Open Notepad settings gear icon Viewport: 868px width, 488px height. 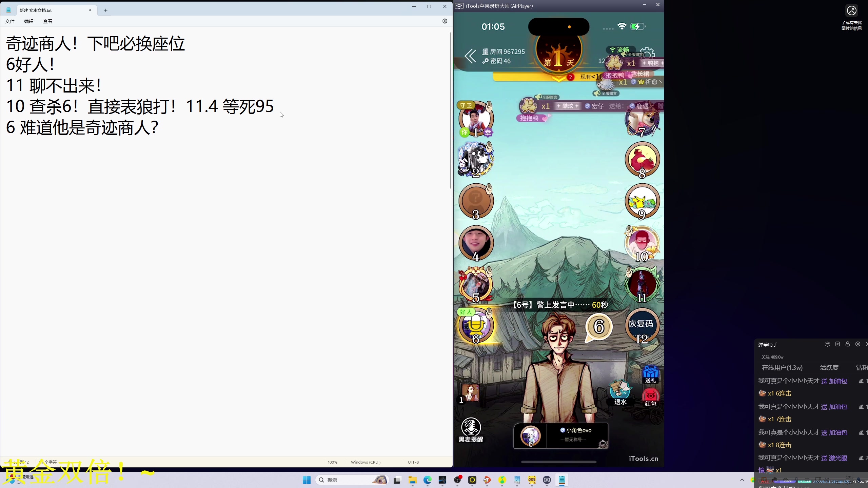[445, 21]
